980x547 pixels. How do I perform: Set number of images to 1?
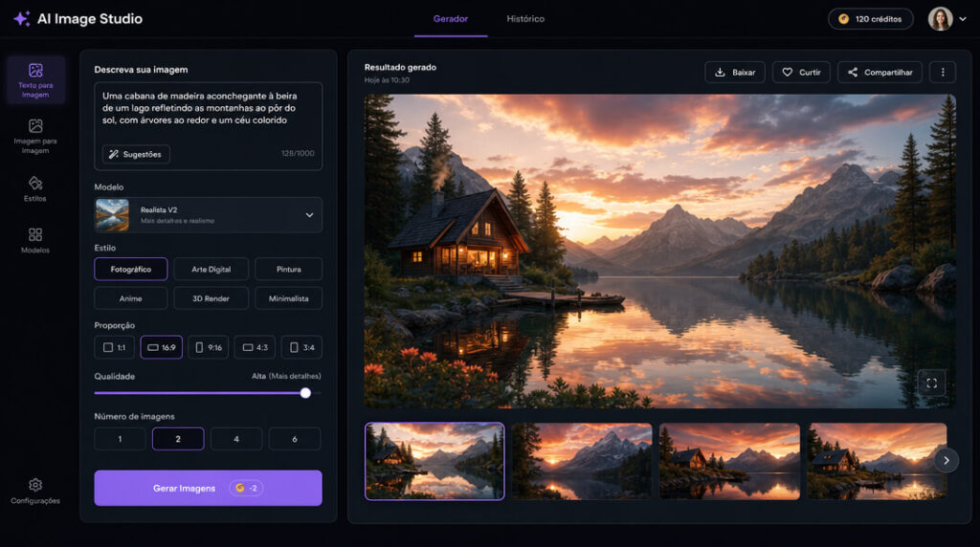click(x=120, y=439)
